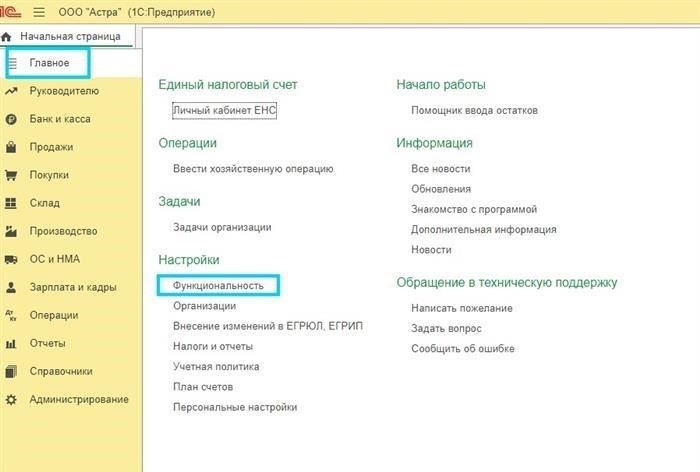Switch to the Начальная страница tab
700x472 pixels.
pos(67,37)
